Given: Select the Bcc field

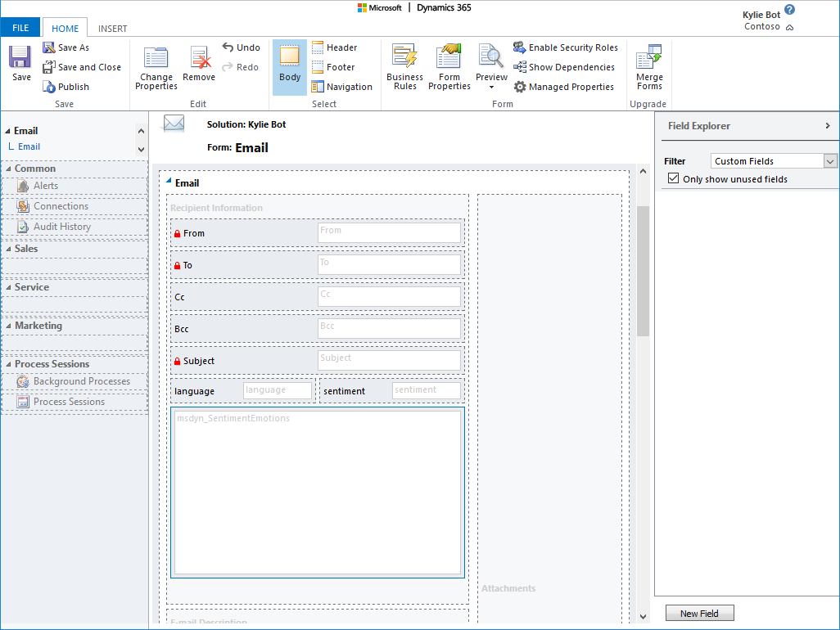Looking at the screenshot, I should 317,329.
